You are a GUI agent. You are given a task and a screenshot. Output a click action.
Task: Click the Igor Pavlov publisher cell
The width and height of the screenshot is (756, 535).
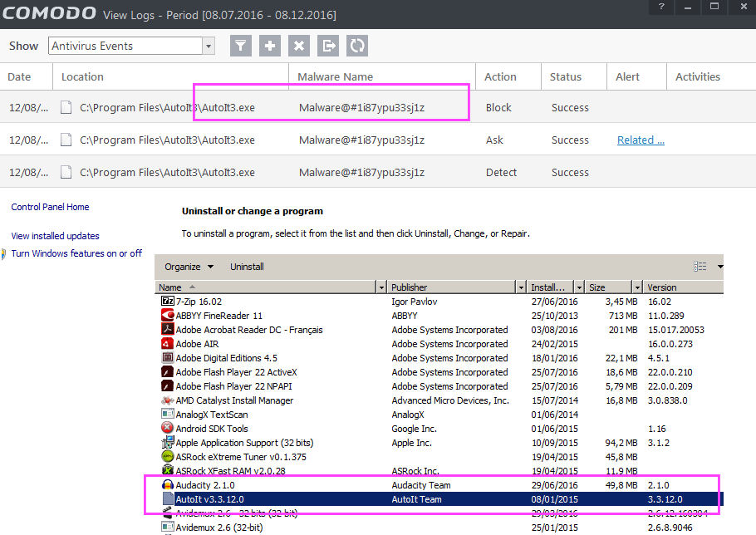click(415, 302)
